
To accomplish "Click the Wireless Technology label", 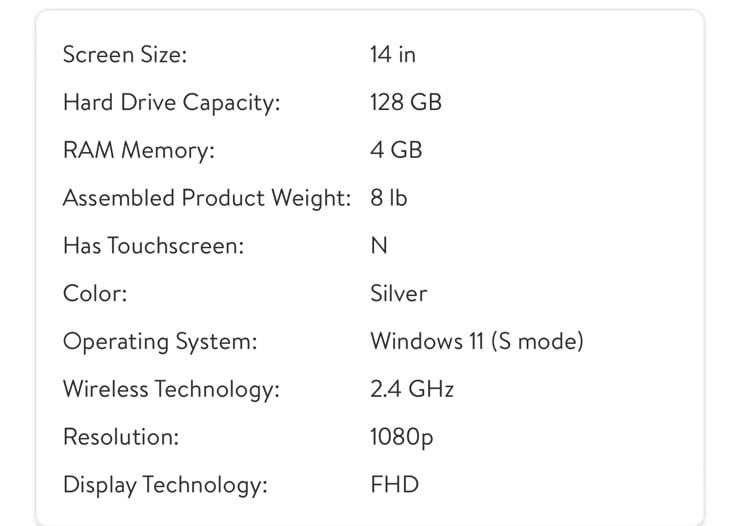I will 171,390.
